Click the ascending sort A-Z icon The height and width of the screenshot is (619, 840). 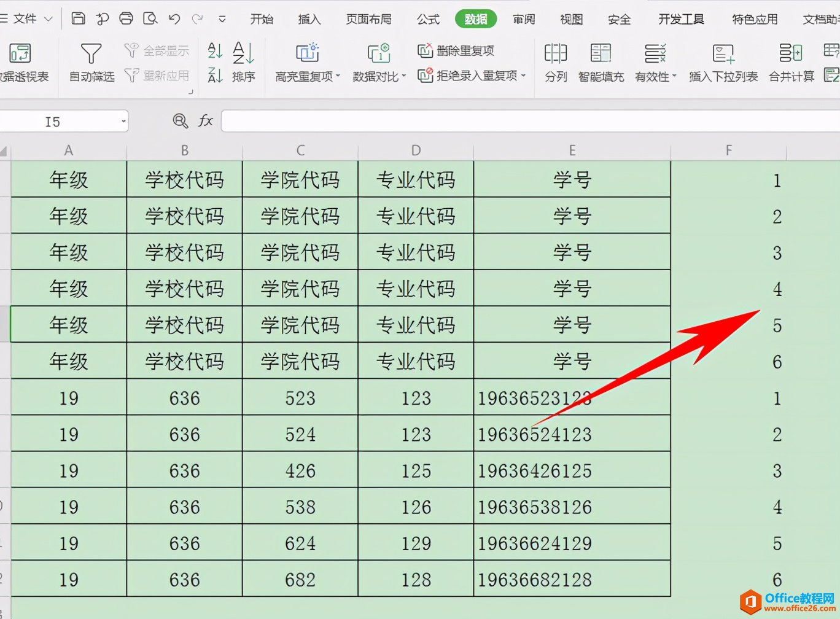pos(215,50)
